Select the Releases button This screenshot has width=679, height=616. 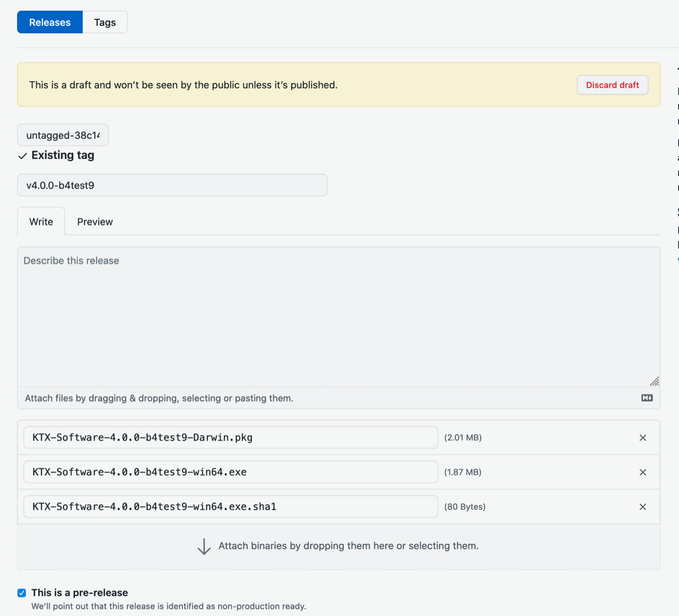click(49, 22)
